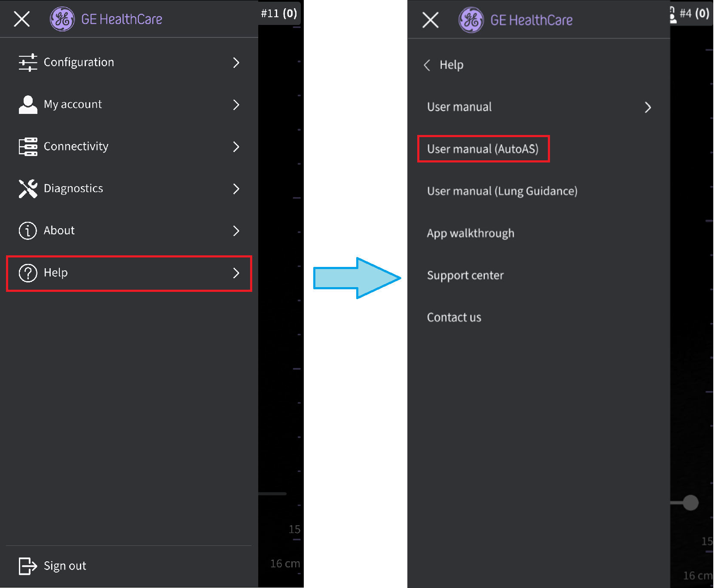Open User manual (Lung Guidance) entry

502,191
